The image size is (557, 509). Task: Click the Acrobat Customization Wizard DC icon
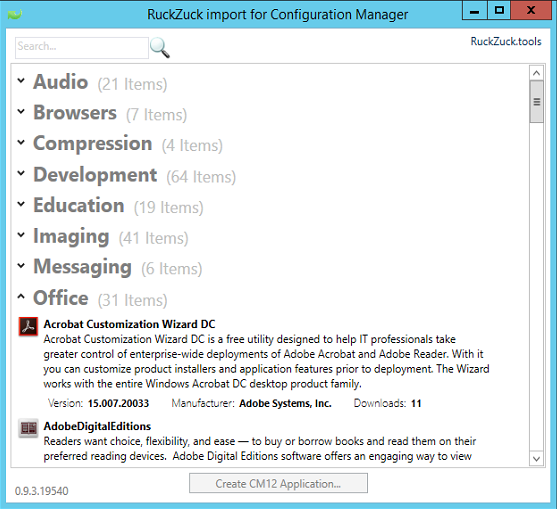tap(28, 326)
